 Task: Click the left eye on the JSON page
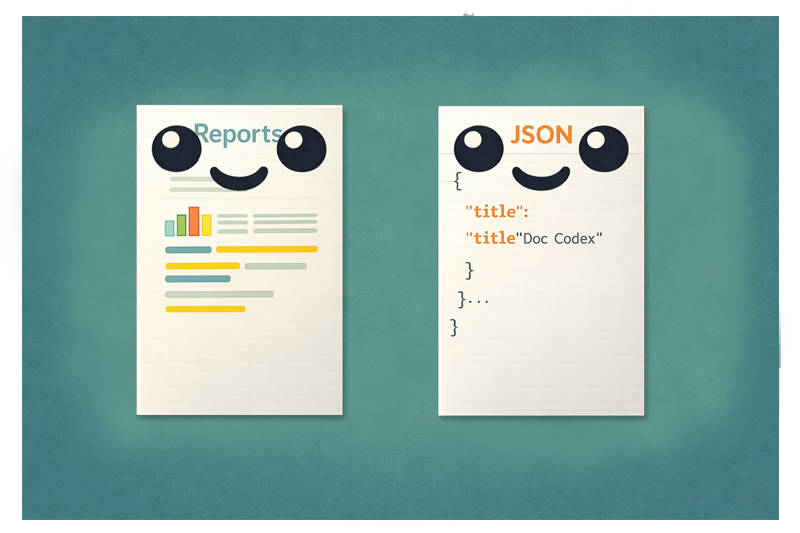pyautogui.click(x=480, y=150)
